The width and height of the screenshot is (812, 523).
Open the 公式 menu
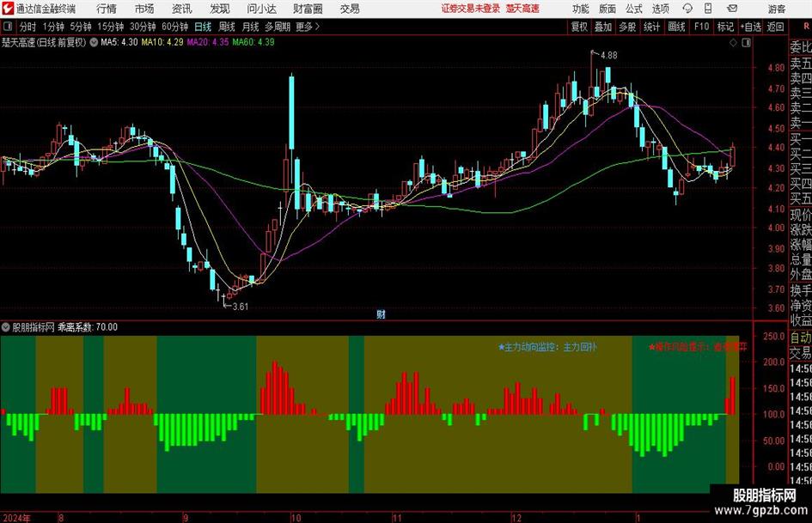(634, 9)
